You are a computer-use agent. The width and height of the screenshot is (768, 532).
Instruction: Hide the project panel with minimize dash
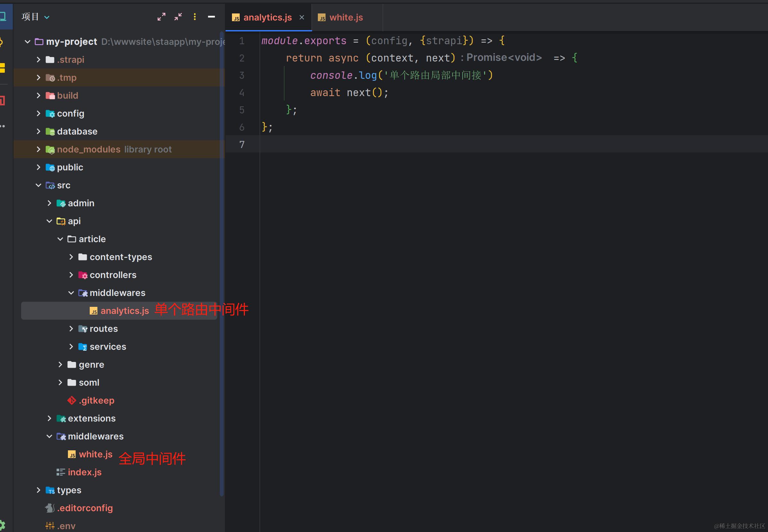click(x=211, y=17)
